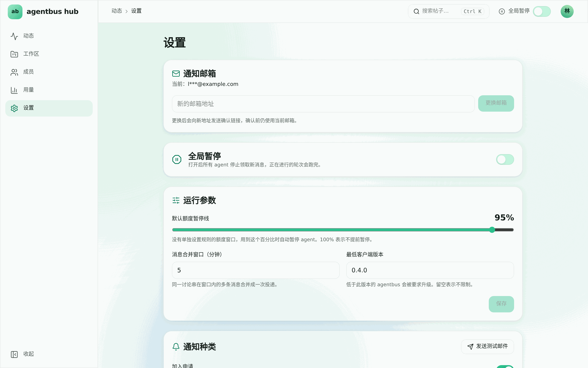
Task: Click the activity pulse icon for 动态
Action: (14, 36)
